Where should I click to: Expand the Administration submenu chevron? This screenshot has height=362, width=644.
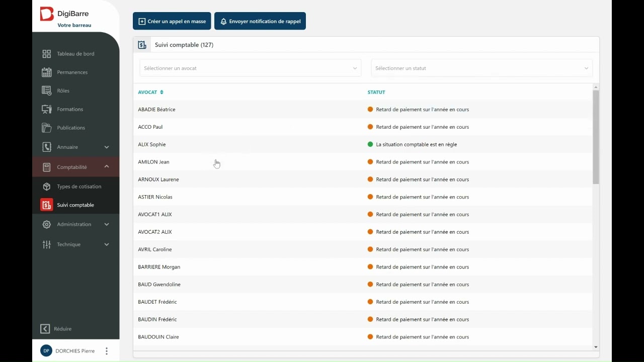pyautogui.click(x=107, y=225)
